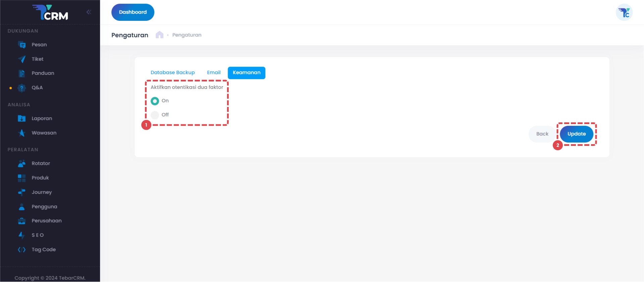Screen dimensions: 644x282
Task: Select the On radio for two-factor authentication
Action: [155, 101]
